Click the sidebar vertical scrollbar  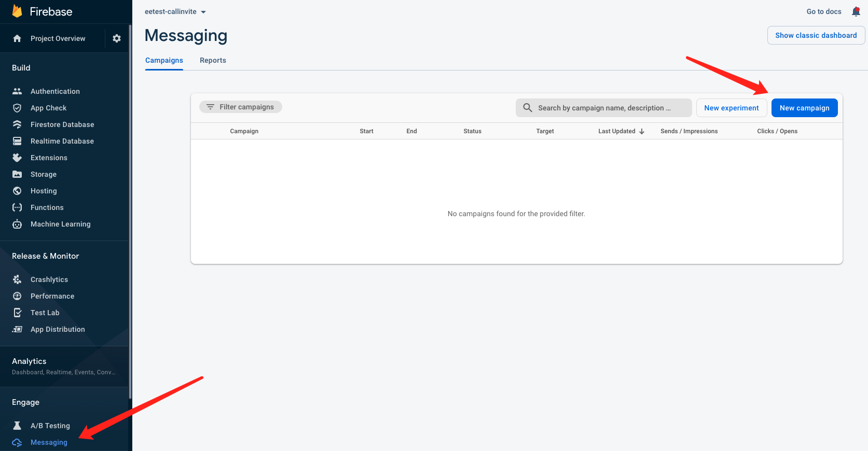pyautogui.click(x=130, y=213)
